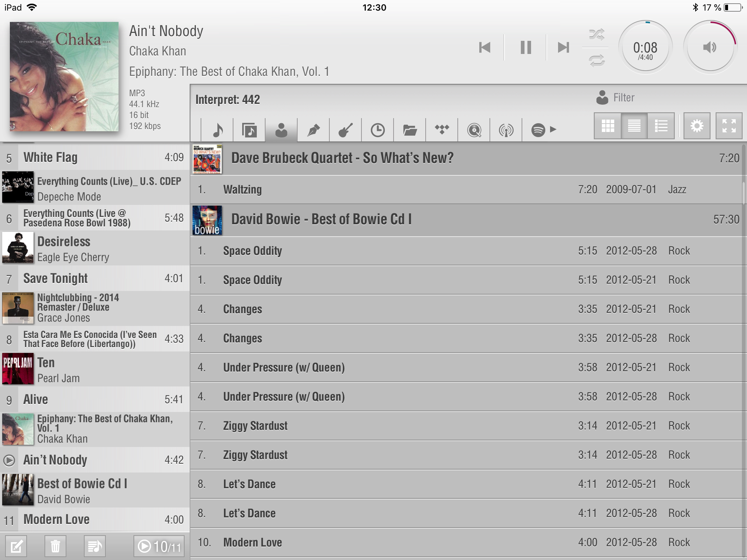
Task: Select Alive in the playlist
Action: click(95, 400)
